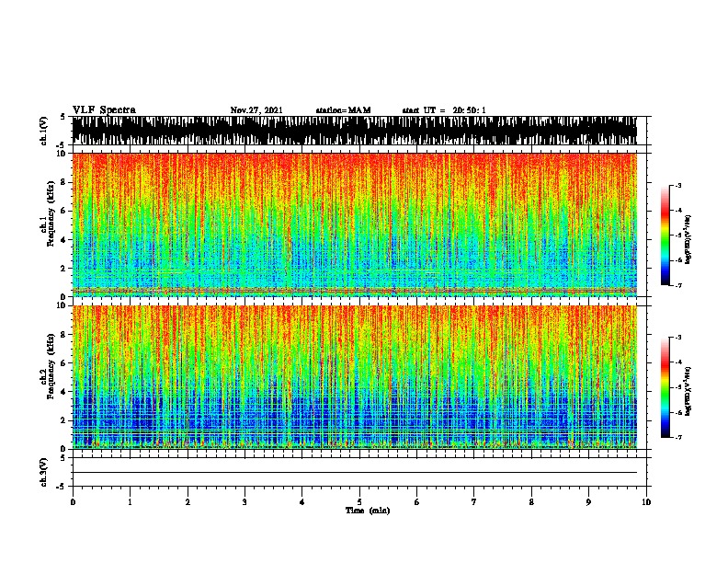Click the ch.1 spectrogram "10" kHz tick label
Image resolution: width=728 pixels, height=563 pixels.
click(62, 154)
